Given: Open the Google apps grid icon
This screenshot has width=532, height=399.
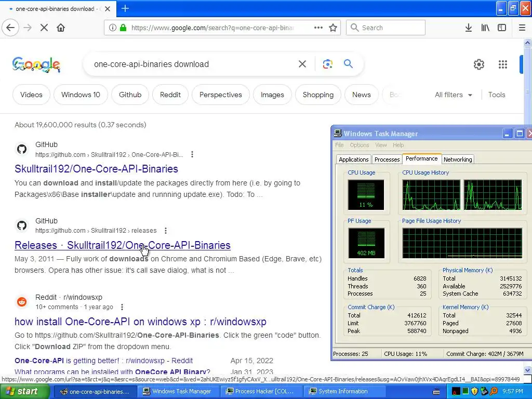Looking at the screenshot, I should click(x=503, y=64).
